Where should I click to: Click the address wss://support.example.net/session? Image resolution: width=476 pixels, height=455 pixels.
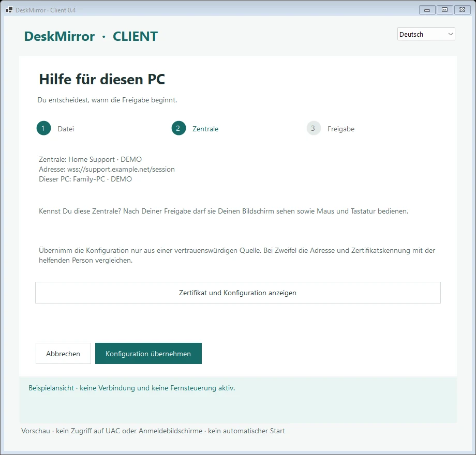click(x=121, y=169)
